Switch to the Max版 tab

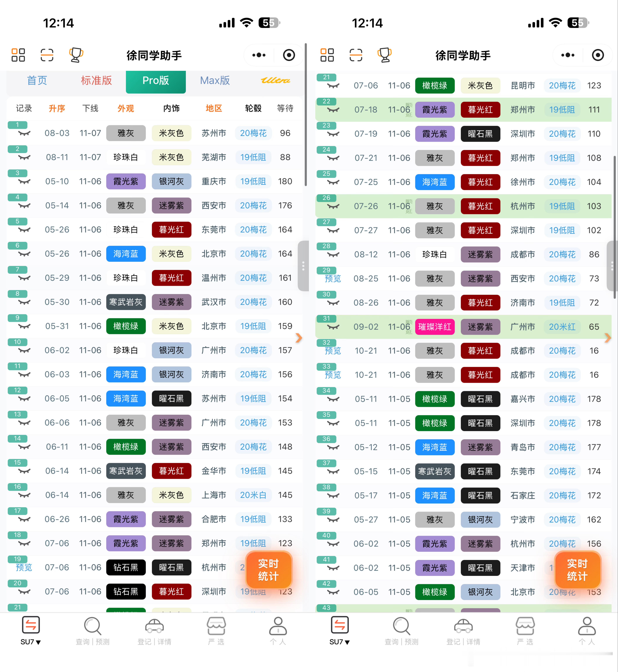[215, 81]
